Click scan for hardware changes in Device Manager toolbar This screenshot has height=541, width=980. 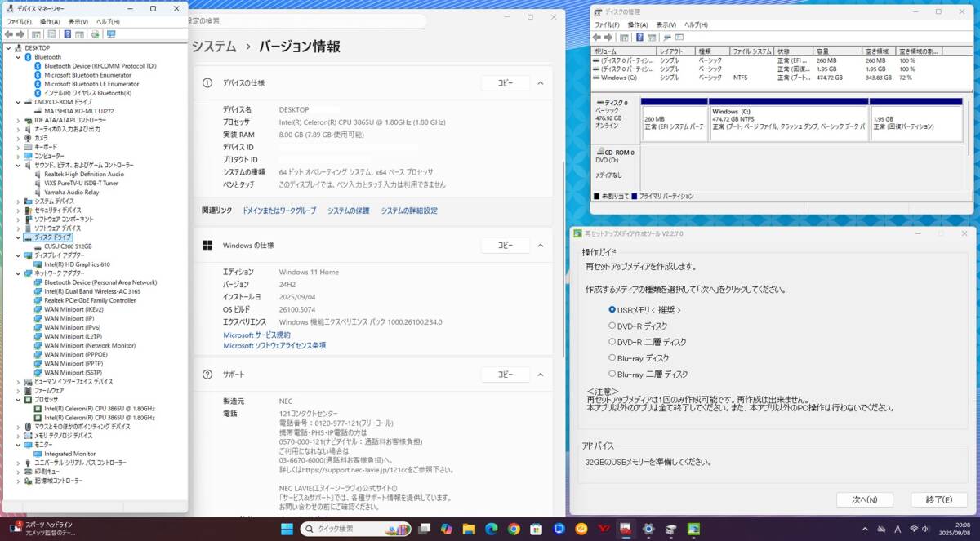95,33
